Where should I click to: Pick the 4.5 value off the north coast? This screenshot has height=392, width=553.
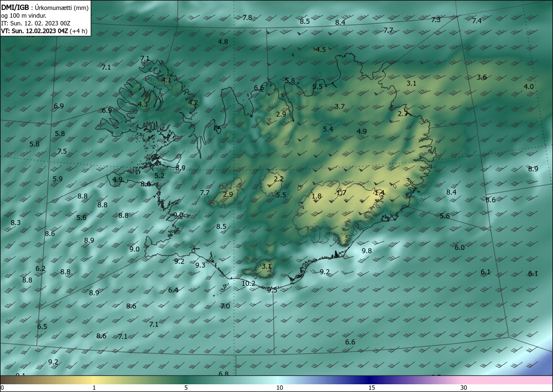pos(321,49)
